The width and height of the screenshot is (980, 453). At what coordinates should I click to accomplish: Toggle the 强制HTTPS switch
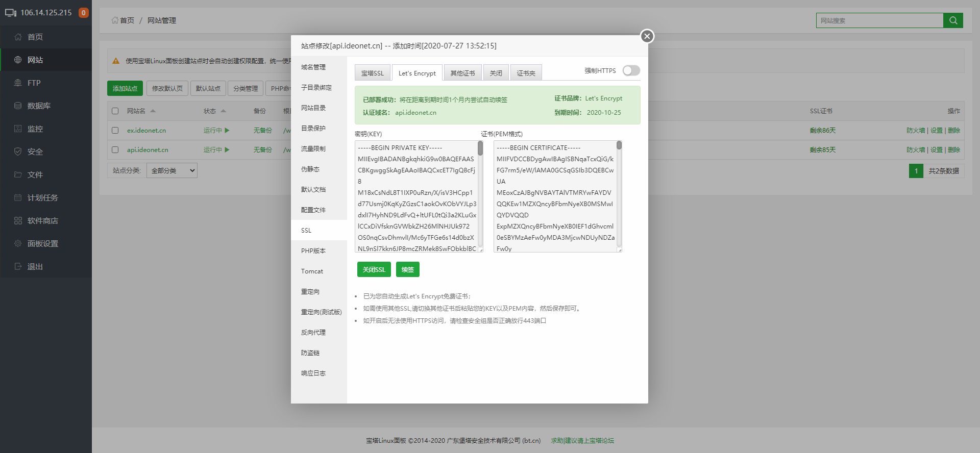pos(631,71)
